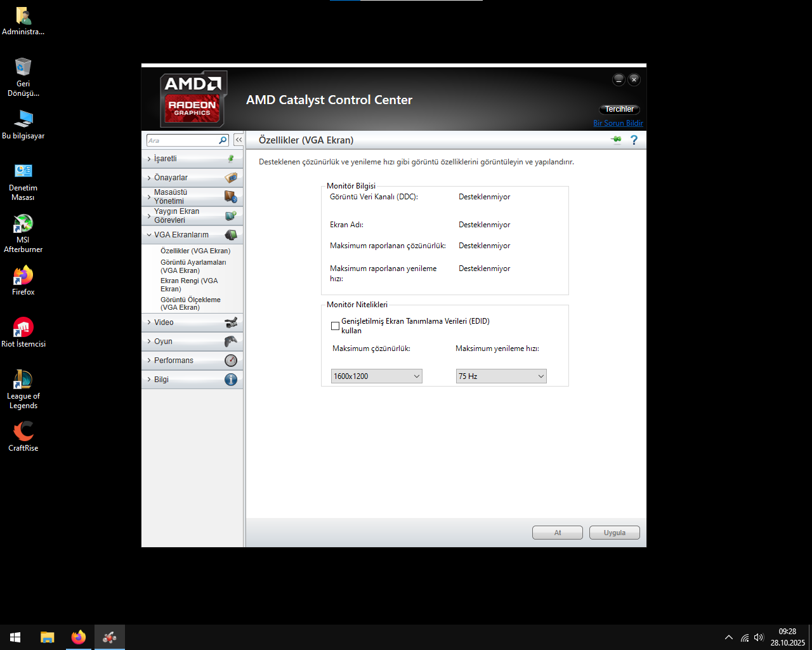The image size is (812, 650).
Task: Click the At button
Action: coord(558,533)
